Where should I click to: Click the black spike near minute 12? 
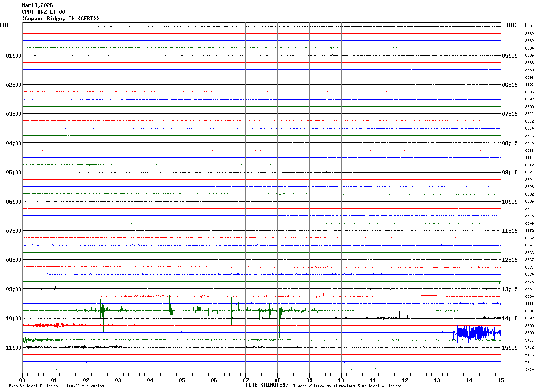tap(400, 311)
